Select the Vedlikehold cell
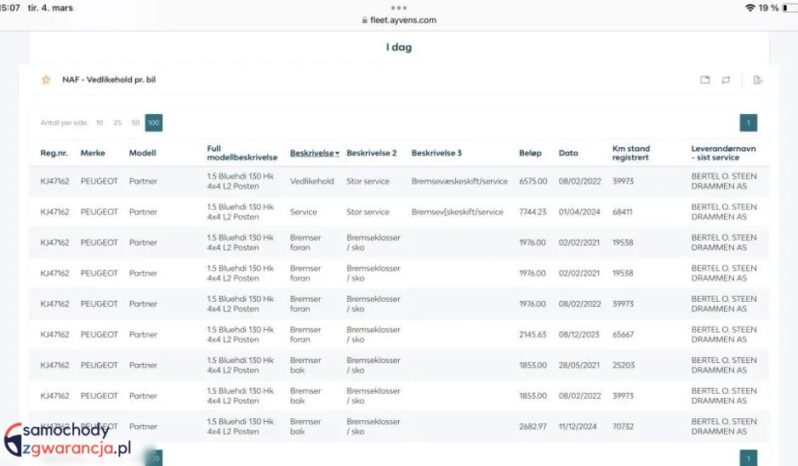 312,181
